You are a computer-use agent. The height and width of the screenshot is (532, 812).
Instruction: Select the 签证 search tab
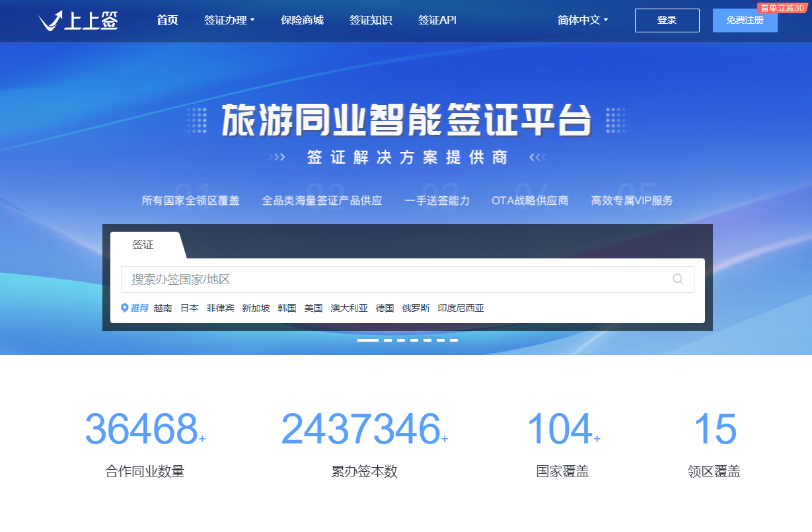click(x=143, y=245)
